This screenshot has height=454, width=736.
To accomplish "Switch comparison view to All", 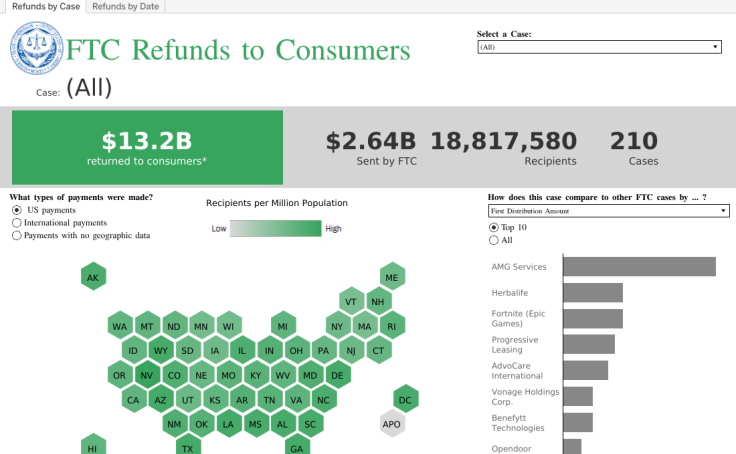I will coord(493,240).
